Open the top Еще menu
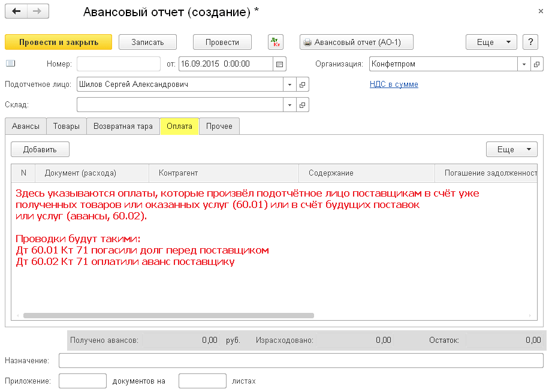Viewport: 549px width, 392px height. click(491, 42)
